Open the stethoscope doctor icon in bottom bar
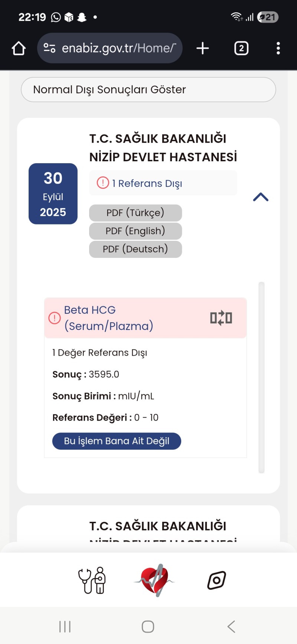This screenshot has height=644, width=297. (x=92, y=580)
